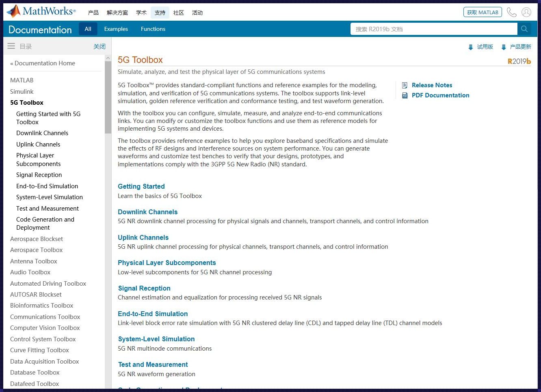Focus the 搜索 R2019b 文档 search field
Screen dimensions: 541x392
[x=434, y=29]
